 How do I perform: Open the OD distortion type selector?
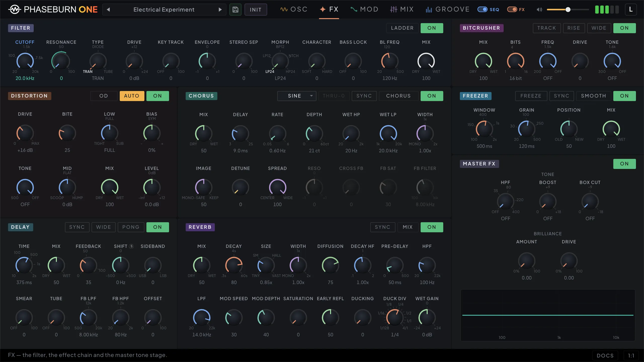104,96
